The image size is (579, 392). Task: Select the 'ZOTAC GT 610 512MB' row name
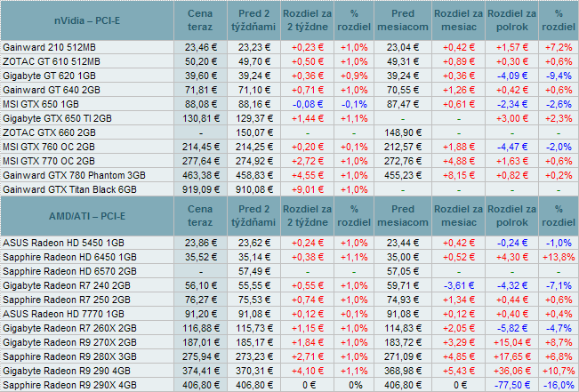52,61
